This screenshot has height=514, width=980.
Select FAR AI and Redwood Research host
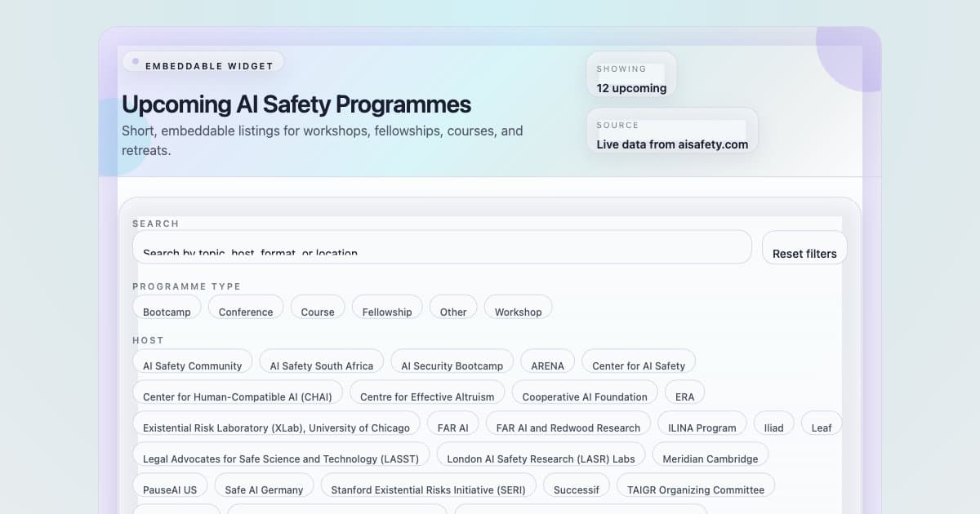click(568, 423)
